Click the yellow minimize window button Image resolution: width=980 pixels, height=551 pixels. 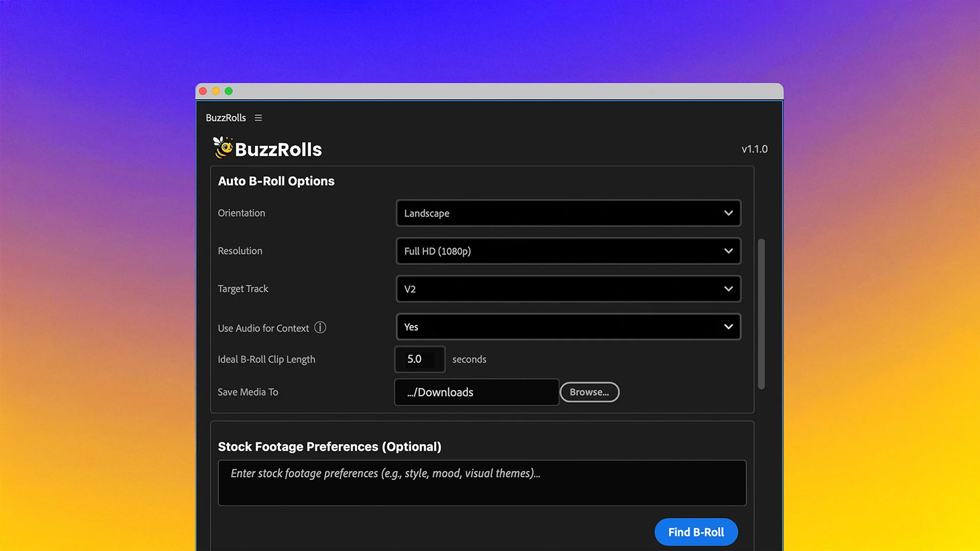point(216,91)
